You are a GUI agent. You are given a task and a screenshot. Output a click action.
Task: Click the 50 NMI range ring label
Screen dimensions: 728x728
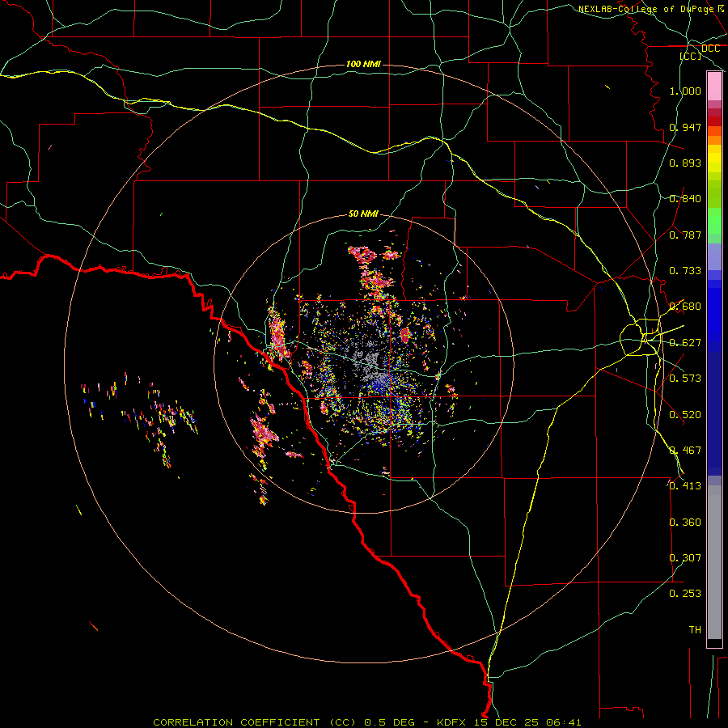pos(363,214)
